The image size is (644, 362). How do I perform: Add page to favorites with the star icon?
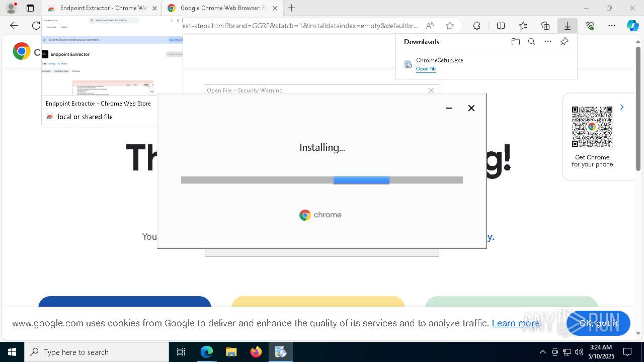click(450, 26)
